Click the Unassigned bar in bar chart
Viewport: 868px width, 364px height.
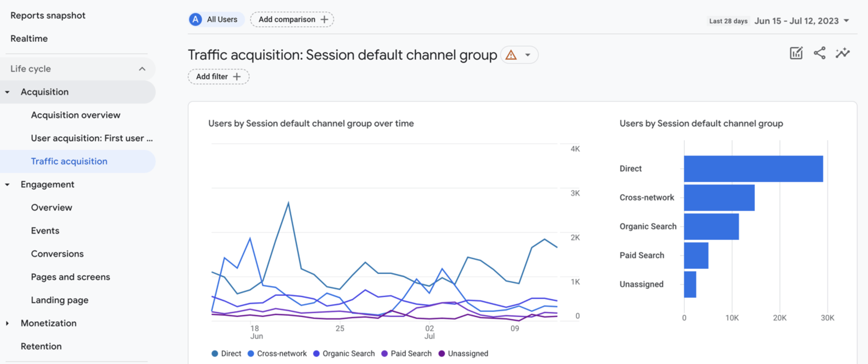tap(690, 285)
